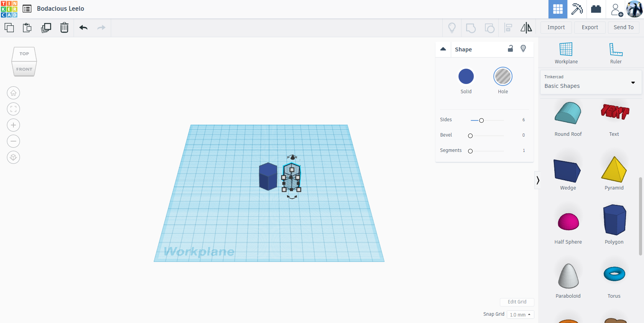Copy the selected shape
This screenshot has width=644, height=323.
coord(9,28)
